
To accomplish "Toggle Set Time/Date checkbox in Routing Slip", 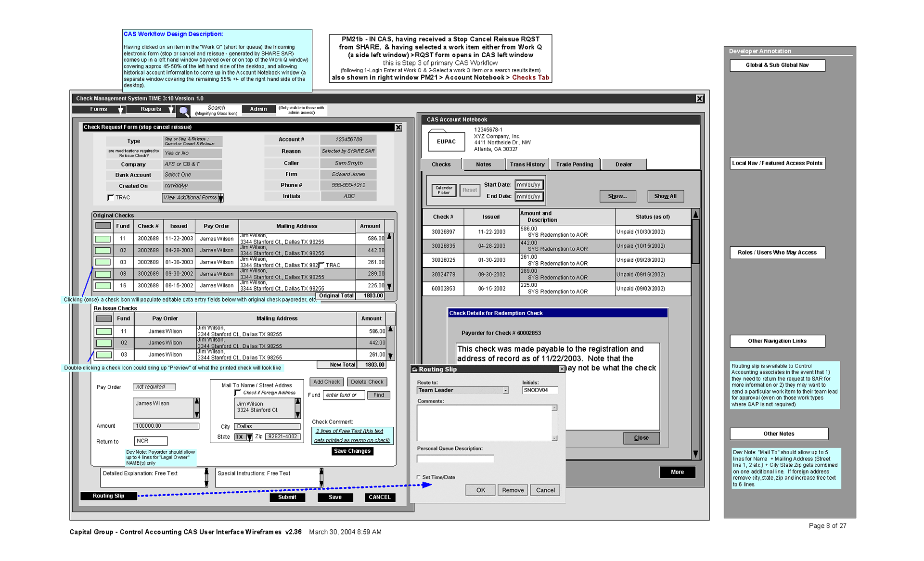I will click(419, 477).
